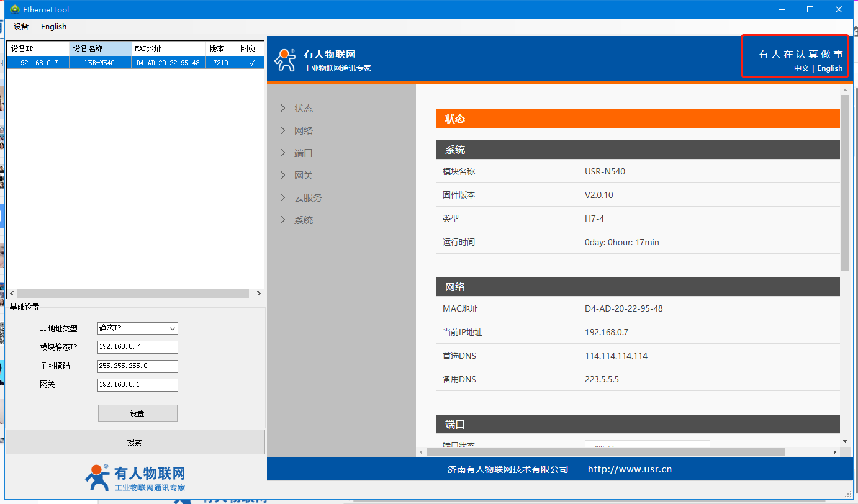858x504 pixels.
Task: Click the EthernetTool title bar app icon
Action: click(x=14, y=9)
